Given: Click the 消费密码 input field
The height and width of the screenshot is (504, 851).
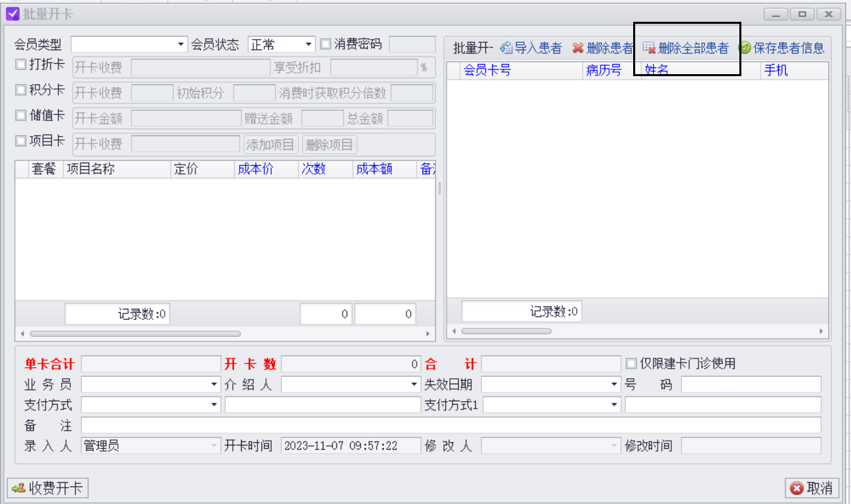Looking at the screenshot, I should point(412,44).
